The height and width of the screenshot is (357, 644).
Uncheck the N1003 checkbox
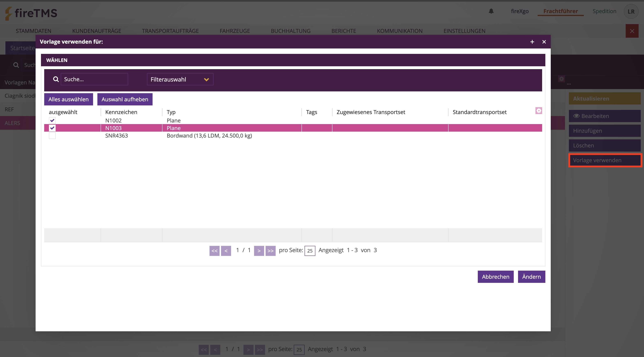(x=52, y=128)
